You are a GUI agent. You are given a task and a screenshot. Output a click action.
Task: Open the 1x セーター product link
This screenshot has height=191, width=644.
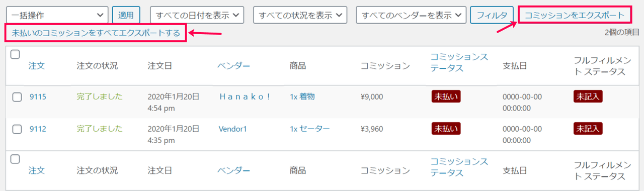[310, 129]
